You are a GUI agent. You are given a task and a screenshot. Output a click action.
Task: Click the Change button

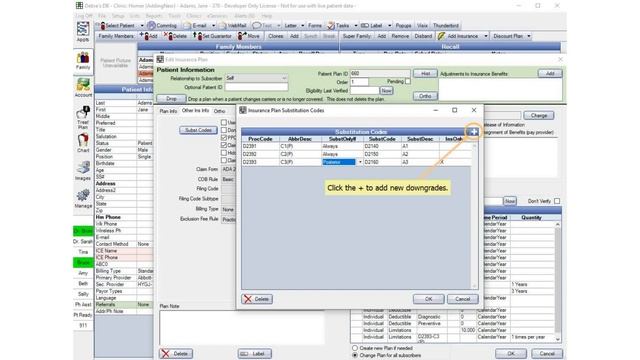[x=539, y=116]
